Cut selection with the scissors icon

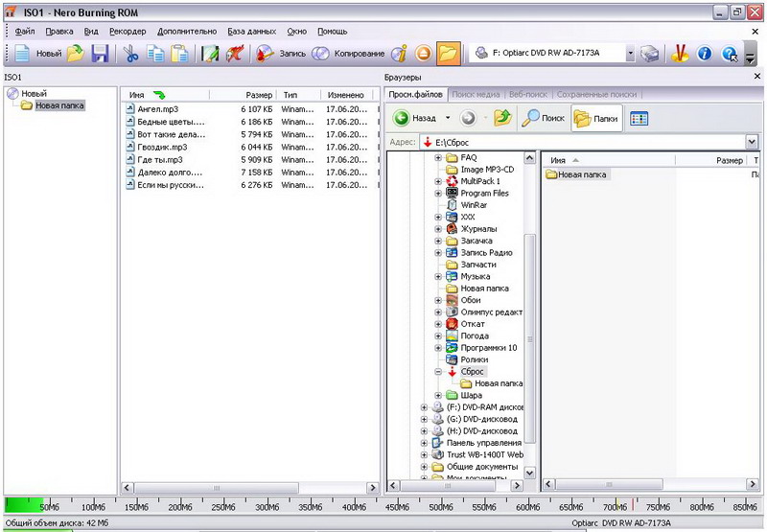pyautogui.click(x=130, y=54)
